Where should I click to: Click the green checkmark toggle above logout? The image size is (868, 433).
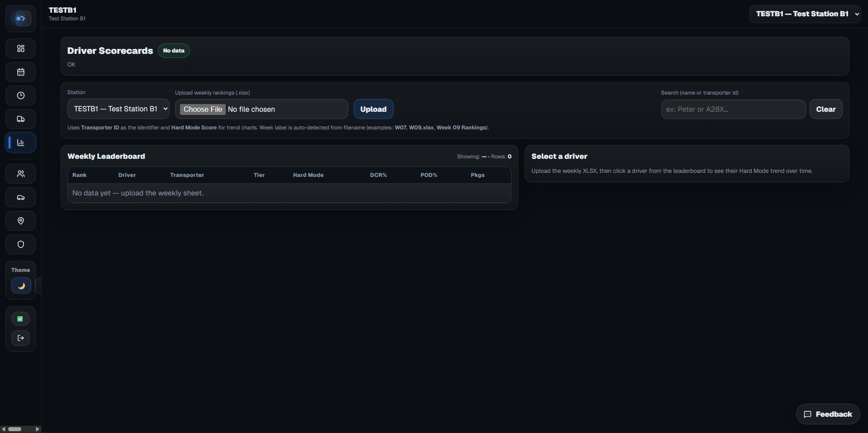tap(20, 319)
